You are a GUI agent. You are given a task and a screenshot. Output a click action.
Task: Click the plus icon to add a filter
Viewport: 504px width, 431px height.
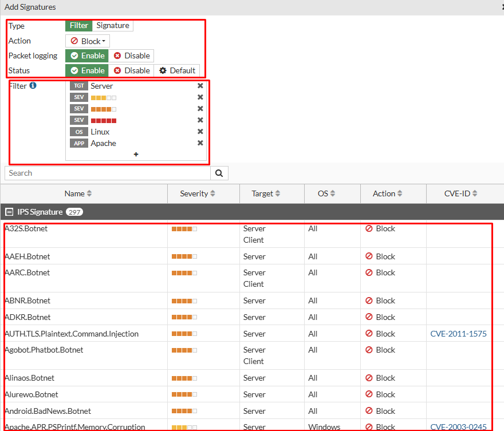136,155
